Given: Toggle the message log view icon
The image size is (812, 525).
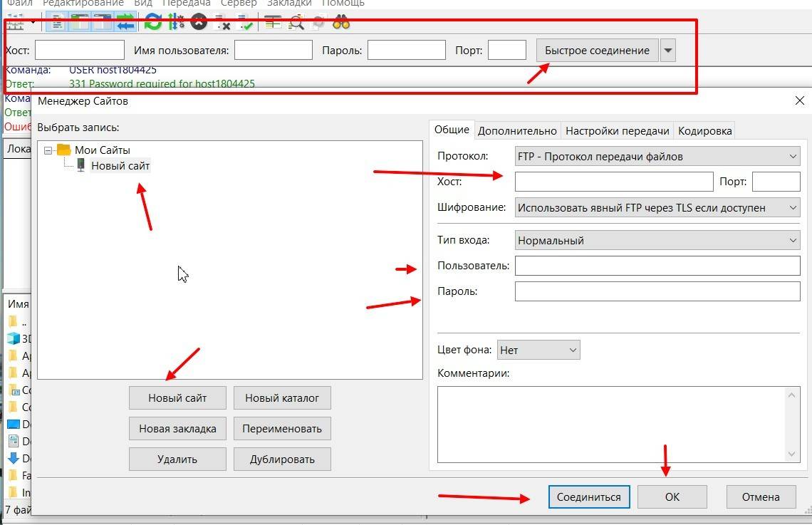Looking at the screenshot, I should [56, 23].
